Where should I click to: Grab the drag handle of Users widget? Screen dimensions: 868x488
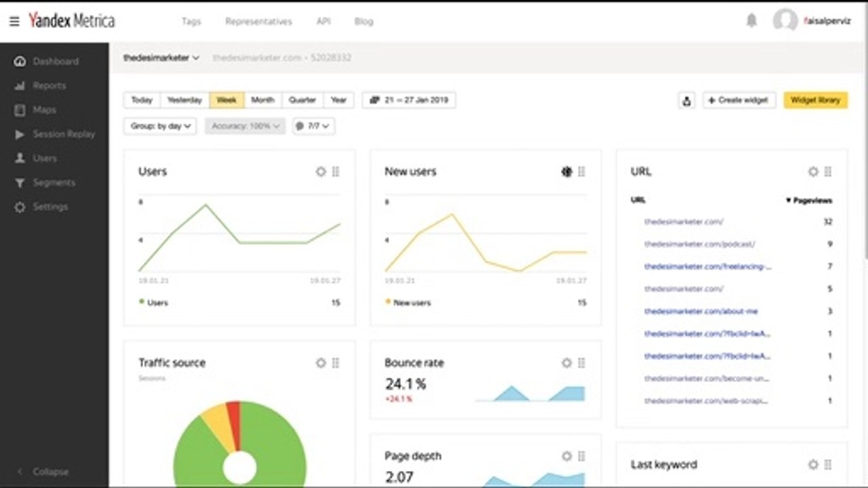pos(336,171)
